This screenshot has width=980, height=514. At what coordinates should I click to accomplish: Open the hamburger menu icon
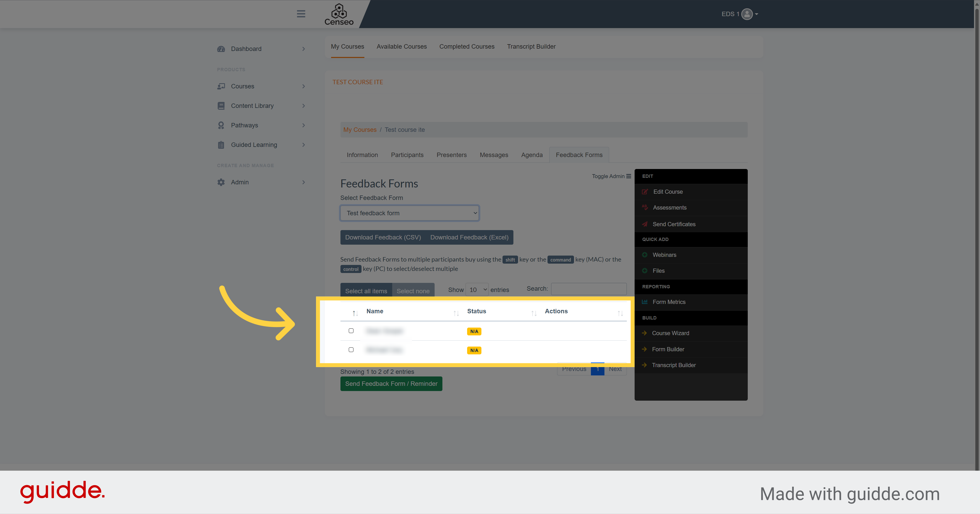point(301,14)
